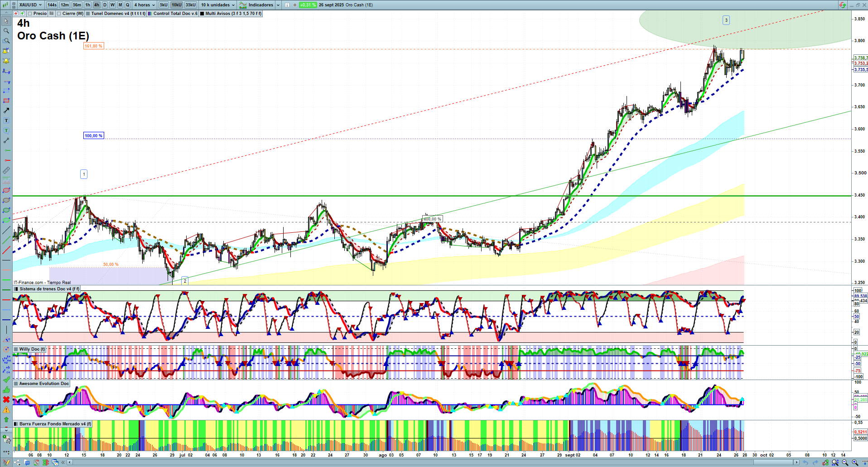Screen dimensions: 868x467
Task: Switch to the 1h timeframe
Action: pos(87,5)
